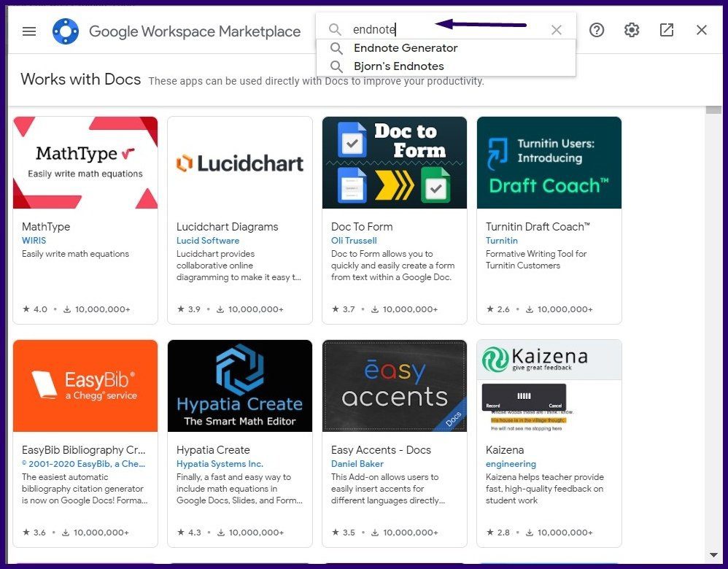The height and width of the screenshot is (569, 728).
Task: Click the Turnitin 2.6 star rating
Action: click(497, 309)
